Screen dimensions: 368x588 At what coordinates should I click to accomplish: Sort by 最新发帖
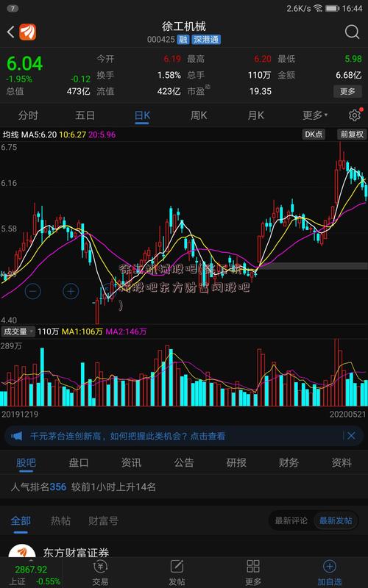pyautogui.click(x=336, y=520)
